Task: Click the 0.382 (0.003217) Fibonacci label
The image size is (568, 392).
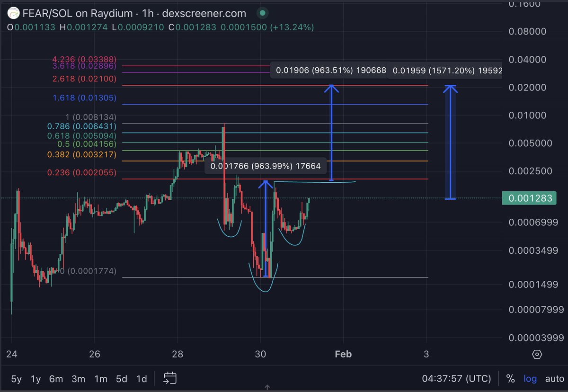Action: pyautogui.click(x=82, y=155)
